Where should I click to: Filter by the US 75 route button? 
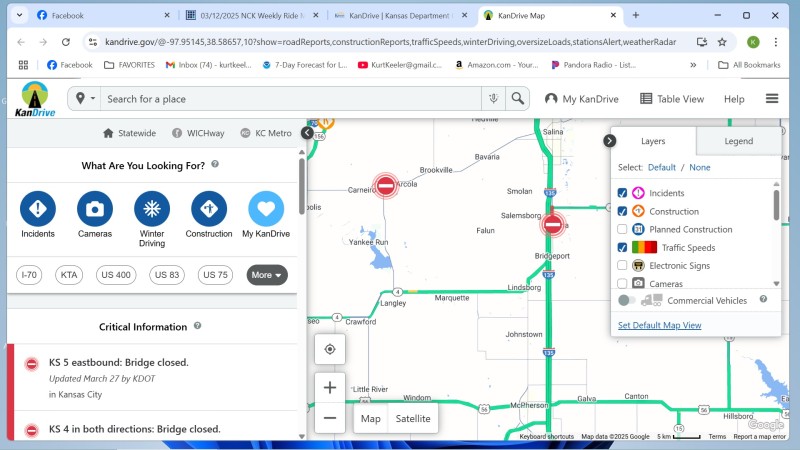215,275
